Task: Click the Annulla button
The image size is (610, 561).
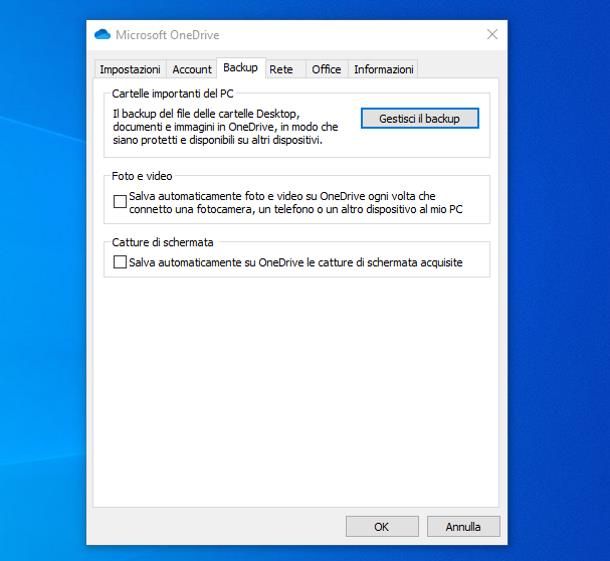Action: click(463, 527)
